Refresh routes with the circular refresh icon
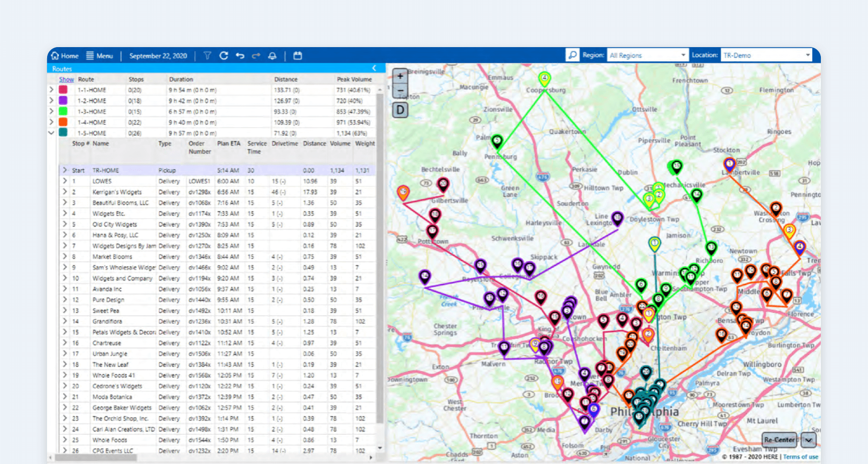Image resolution: width=868 pixels, height=464 pixels. click(224, 56)
